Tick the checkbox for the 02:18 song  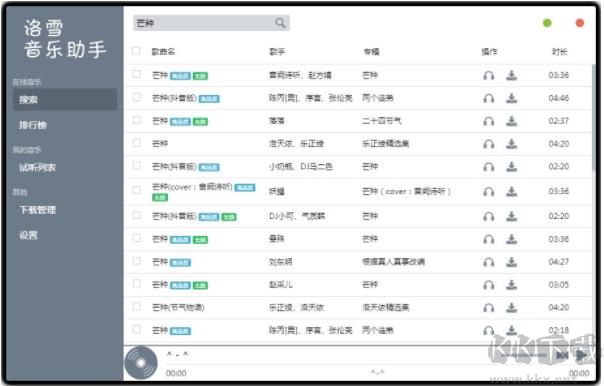click(x=137, y=329)
